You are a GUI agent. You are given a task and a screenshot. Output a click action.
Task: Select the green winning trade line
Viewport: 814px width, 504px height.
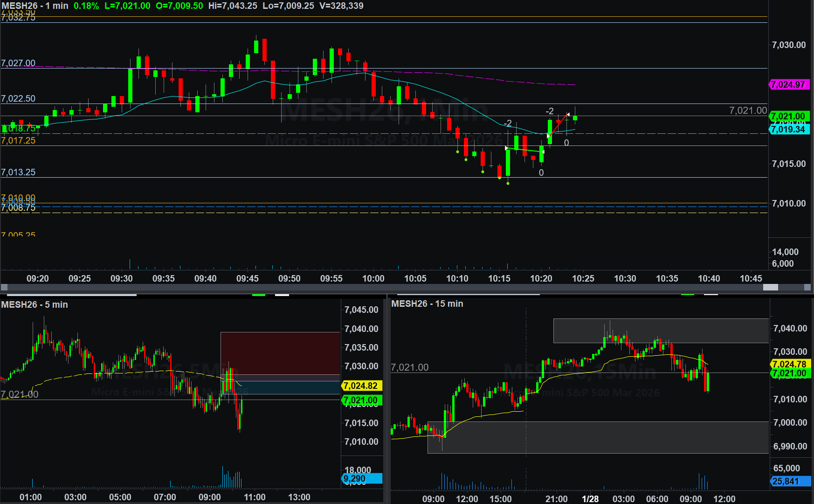[524, 150]
